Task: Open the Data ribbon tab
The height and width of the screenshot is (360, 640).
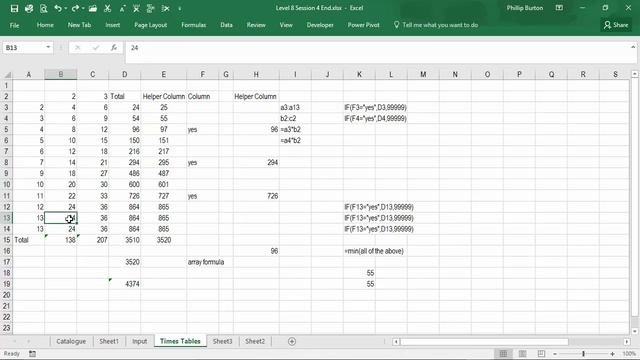Action: click(x=226, y=25)
